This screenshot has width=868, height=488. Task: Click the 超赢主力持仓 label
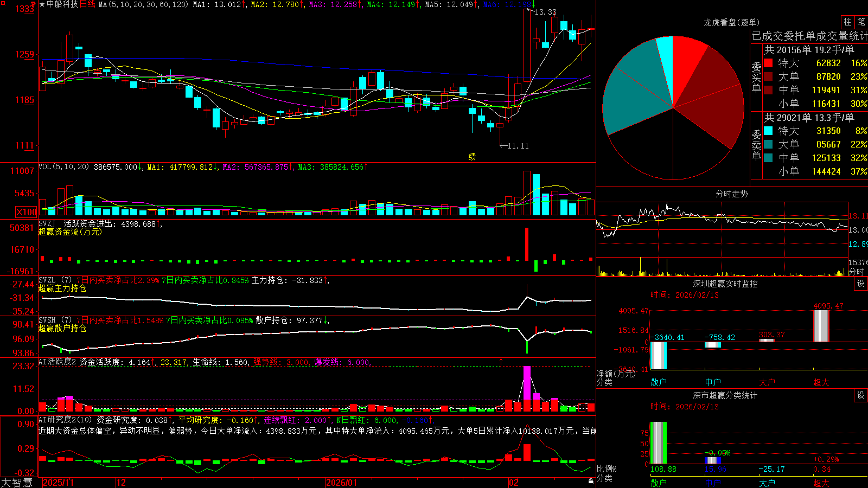(62, 288)
